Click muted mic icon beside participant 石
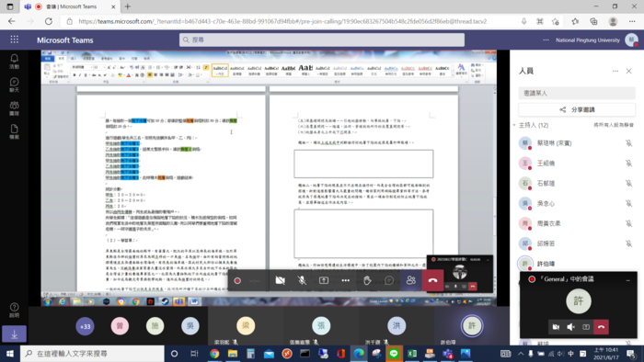 click(x=628, y=183)
